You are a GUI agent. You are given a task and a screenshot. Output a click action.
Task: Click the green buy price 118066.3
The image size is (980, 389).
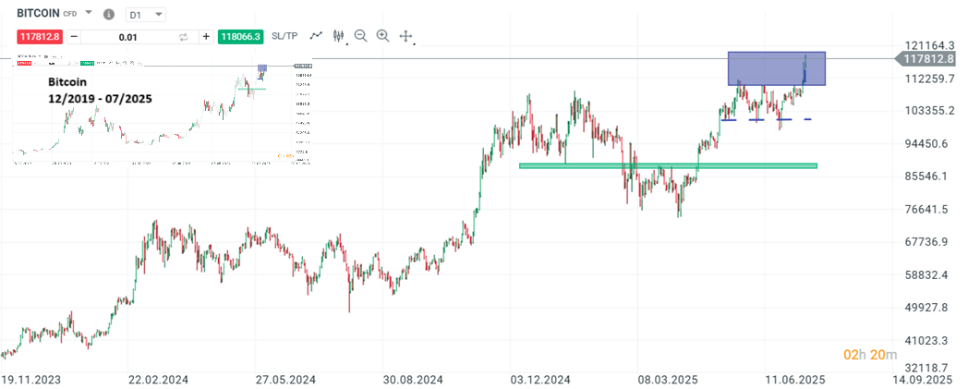click(240, 37)
